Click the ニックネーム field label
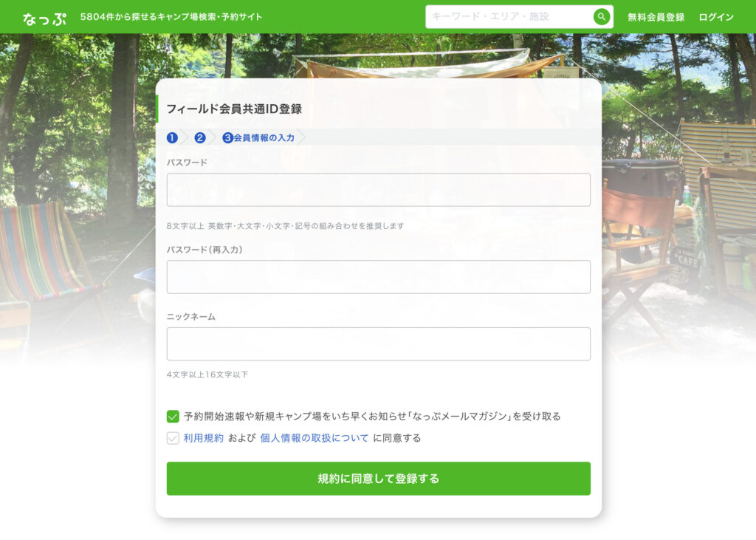Viewport: 756px width, 540px height. coord(191,317)
